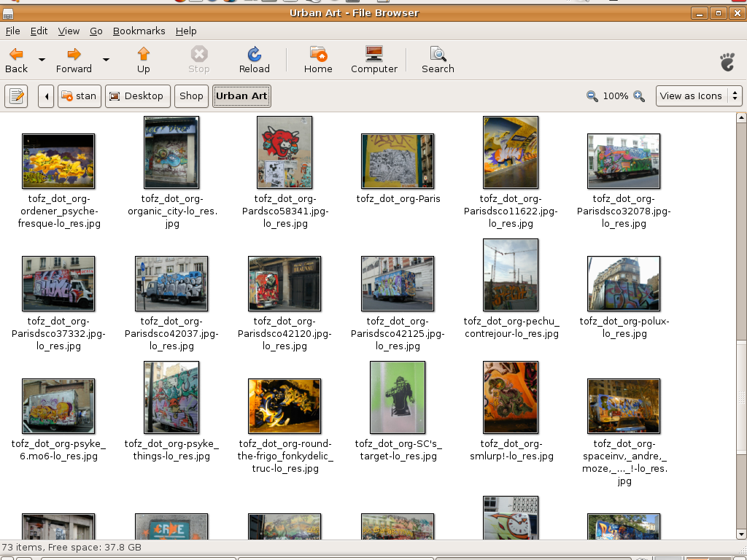Toggle text-based location entry button
Viewport: 747px width, 560px height.
click(x=16, y=96)
